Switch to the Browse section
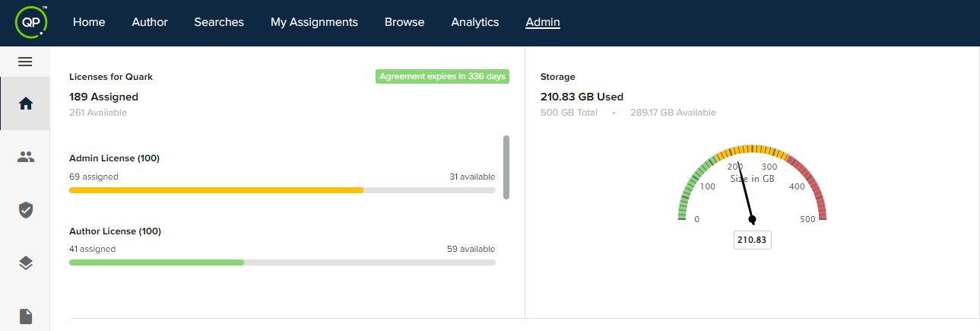The width and height of the screenshot is (980, 331). [x=404, y=22]
